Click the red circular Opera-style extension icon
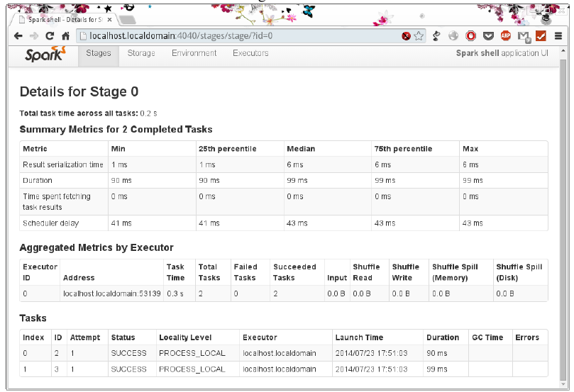Viewport: 574px width, 392px height. (471, 36)
